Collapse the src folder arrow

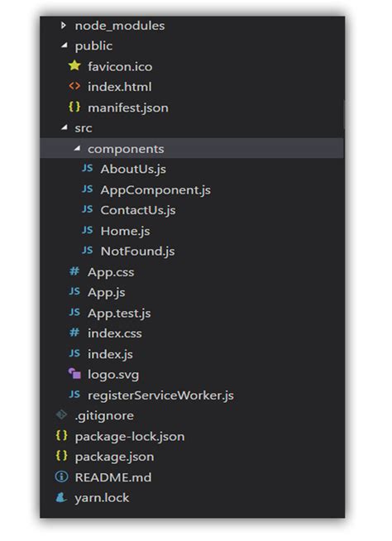coord(65,127)
